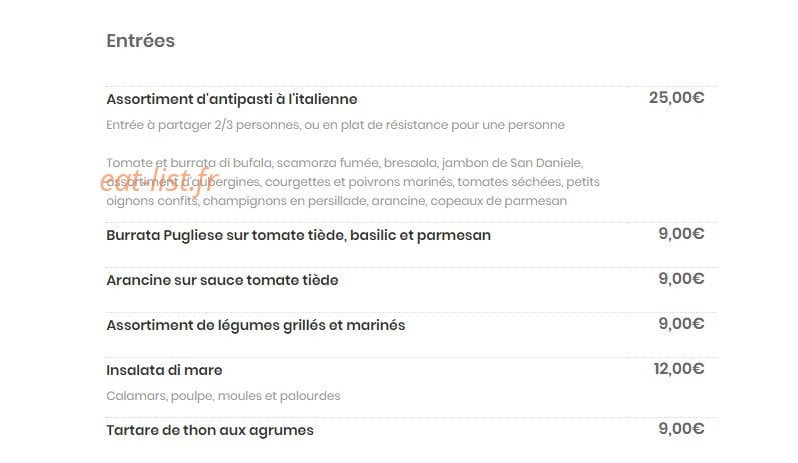Click the 9,00€ price beside Arancine
The height and width of the screenshot is (463, 798).
point(681,279)
